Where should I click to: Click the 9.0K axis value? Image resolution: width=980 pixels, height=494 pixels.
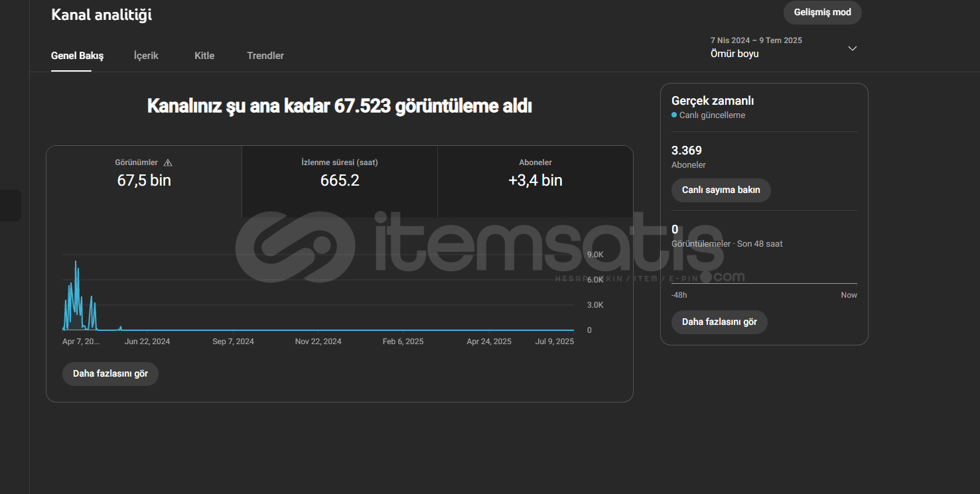pos(595,255)
